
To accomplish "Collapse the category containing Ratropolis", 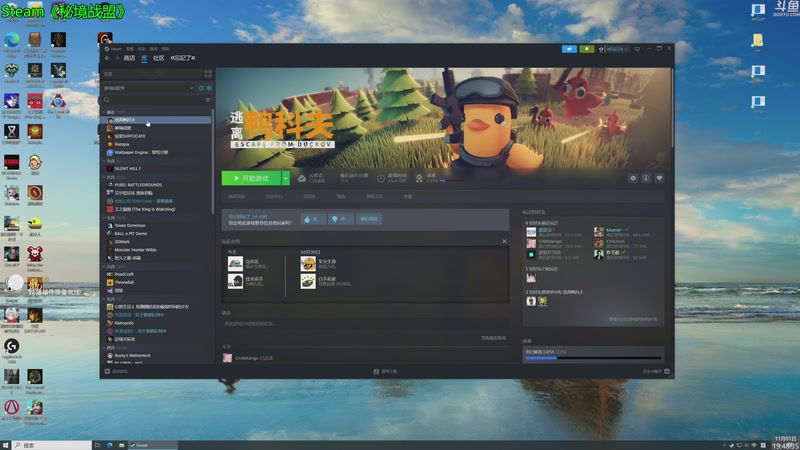I will pyautogui.click(x=104, y=299).
